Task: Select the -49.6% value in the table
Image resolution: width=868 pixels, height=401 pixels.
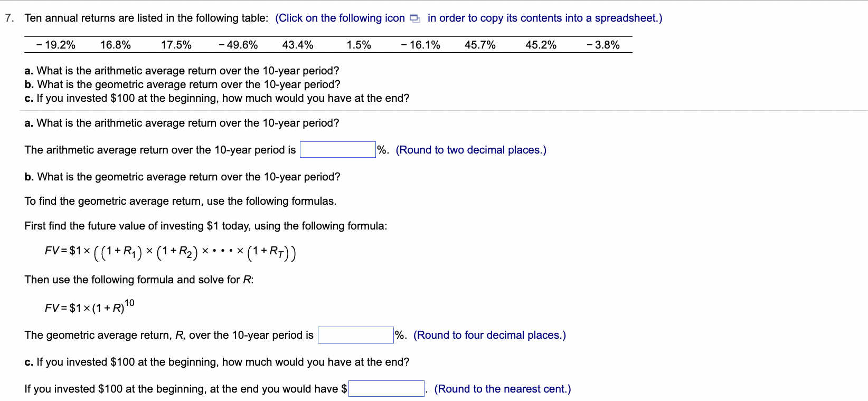Action: [238, 45]
